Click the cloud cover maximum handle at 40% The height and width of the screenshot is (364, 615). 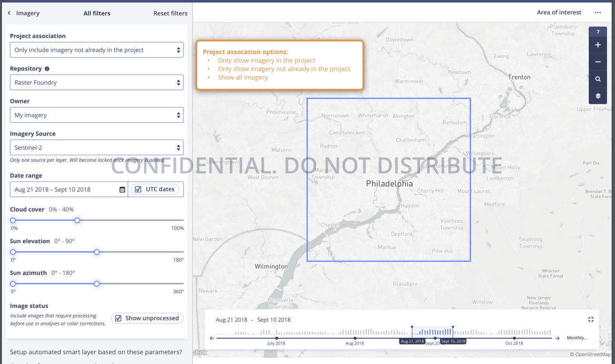pyautogui.click(x=77, y=220)
